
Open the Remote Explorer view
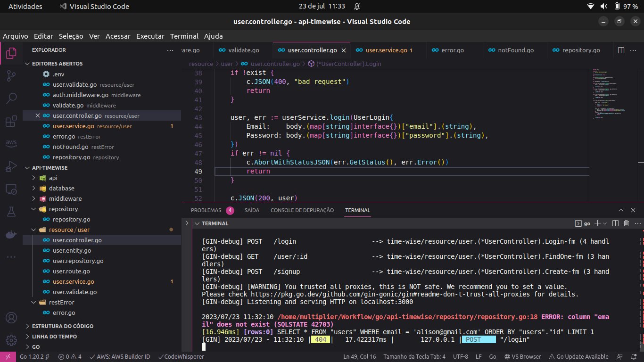[11, 189]
